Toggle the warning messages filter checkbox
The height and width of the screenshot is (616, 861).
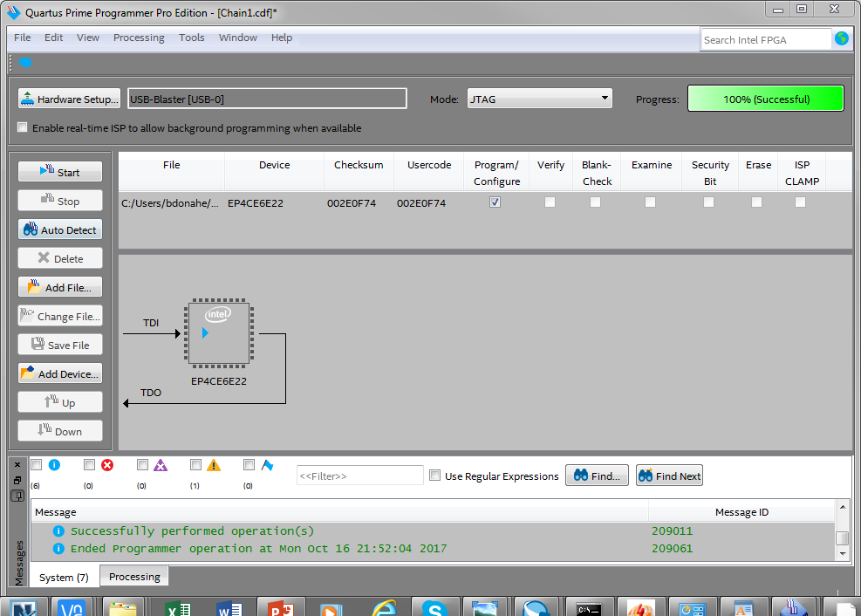pos(195,465)
